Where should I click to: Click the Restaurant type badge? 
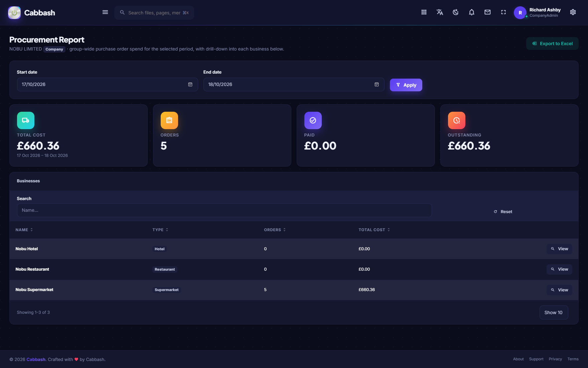(x=165, y=269)
